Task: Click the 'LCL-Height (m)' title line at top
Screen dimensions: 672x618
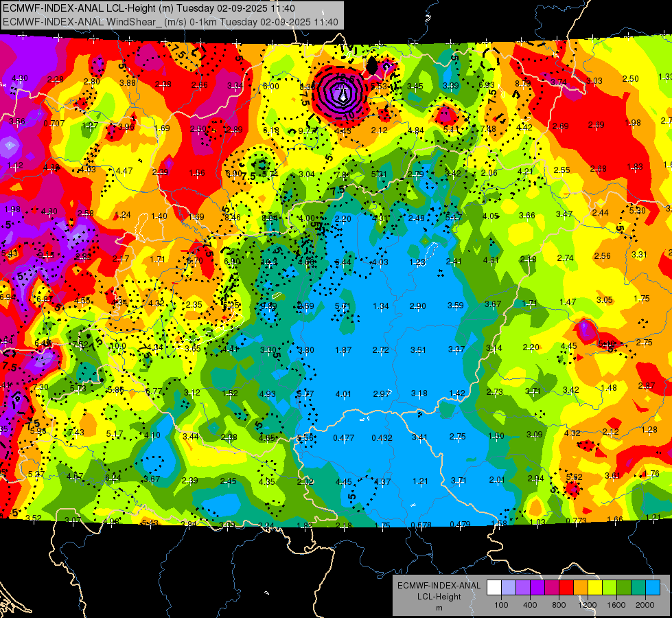Action: (x=149, y=8)
